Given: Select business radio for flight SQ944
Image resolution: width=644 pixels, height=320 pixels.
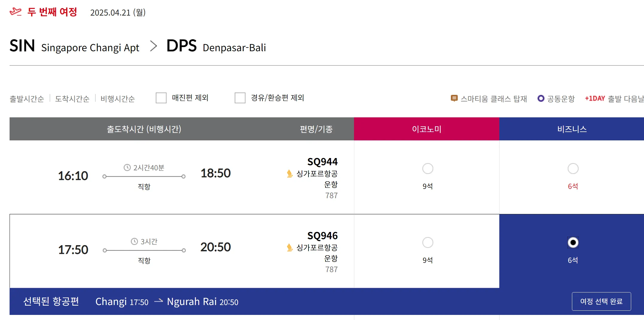Looking at the screenshot, I should (x=573, y=169).
